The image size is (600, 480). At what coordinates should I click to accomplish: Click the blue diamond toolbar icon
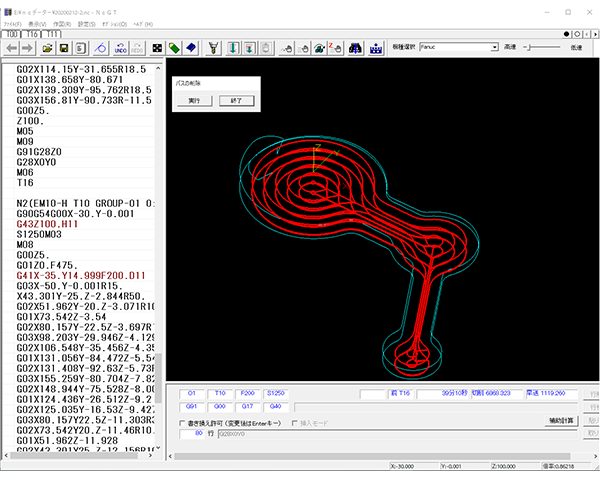coord(191,48)
